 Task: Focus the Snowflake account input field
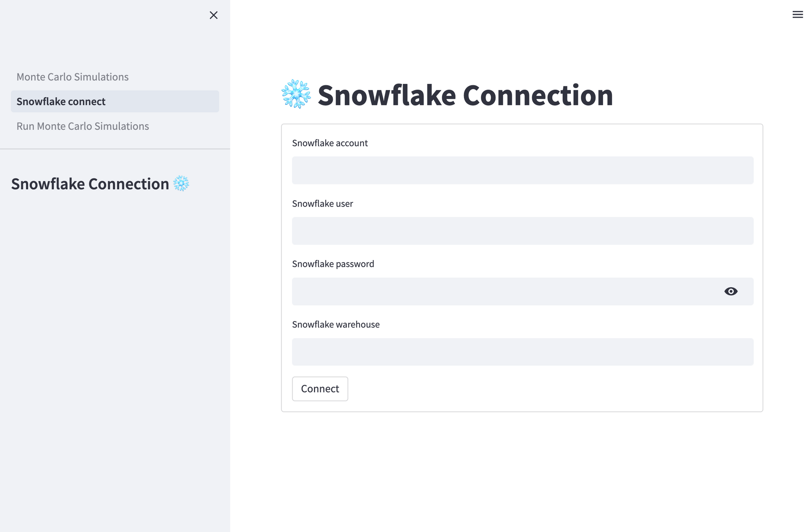[x=522, y=170]
